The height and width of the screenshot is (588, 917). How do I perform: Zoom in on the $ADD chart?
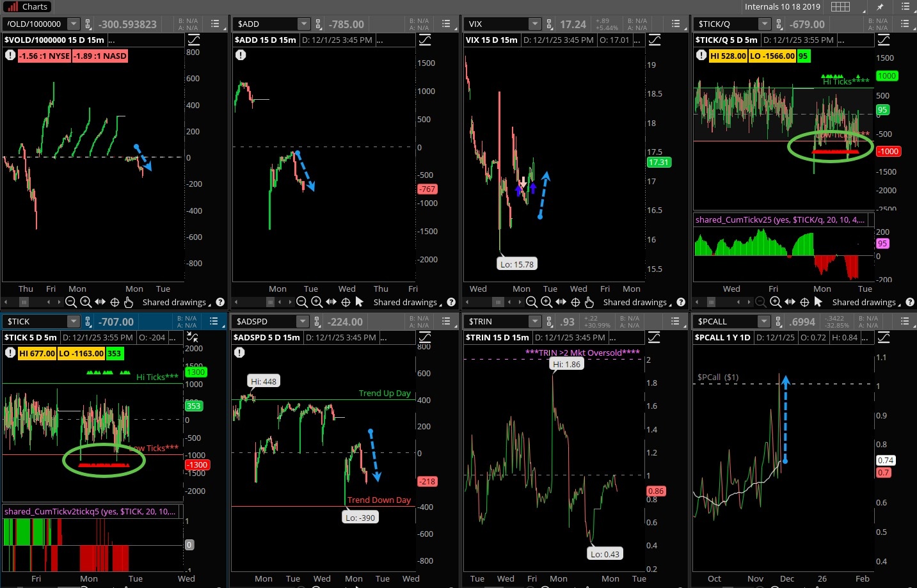click(x=317, y=302)
